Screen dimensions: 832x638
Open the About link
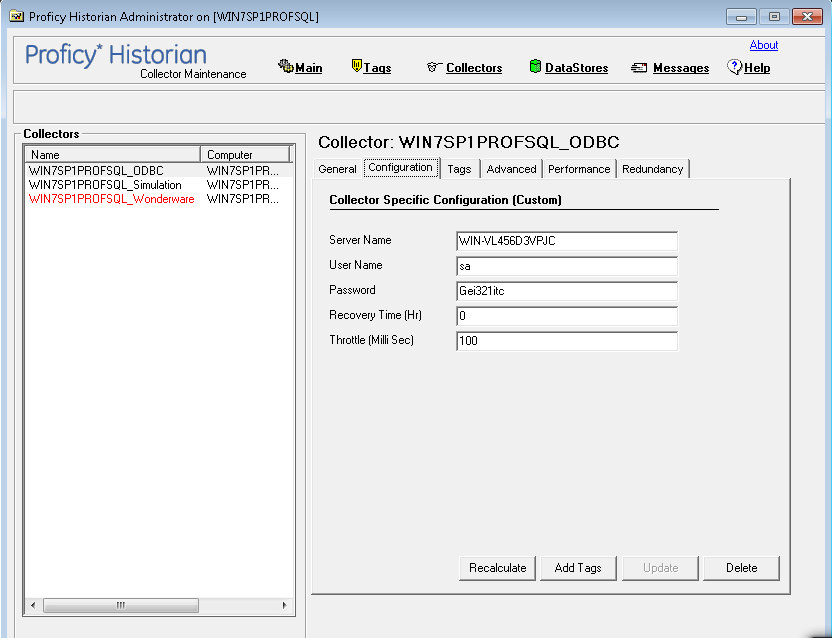[x=764, y=45]
